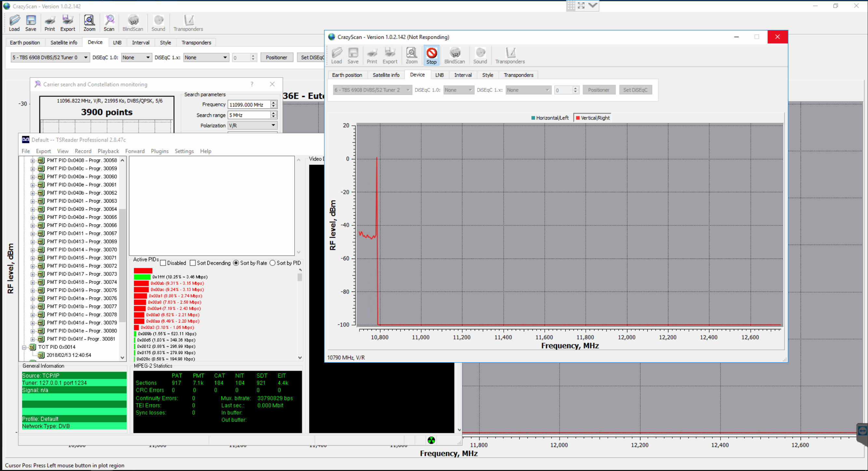Screen dimensions: 868x471
Task: Open TSReader Playback menu
Action: 108,151
